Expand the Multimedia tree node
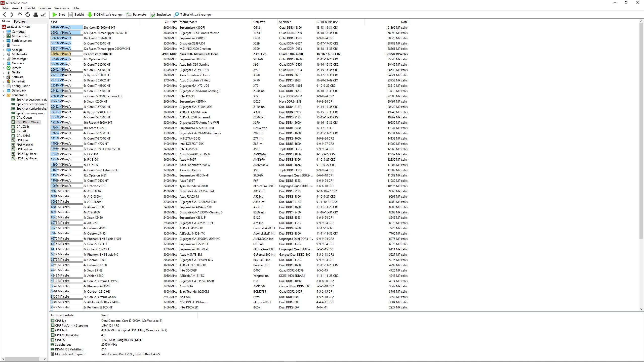 [4, 54]
